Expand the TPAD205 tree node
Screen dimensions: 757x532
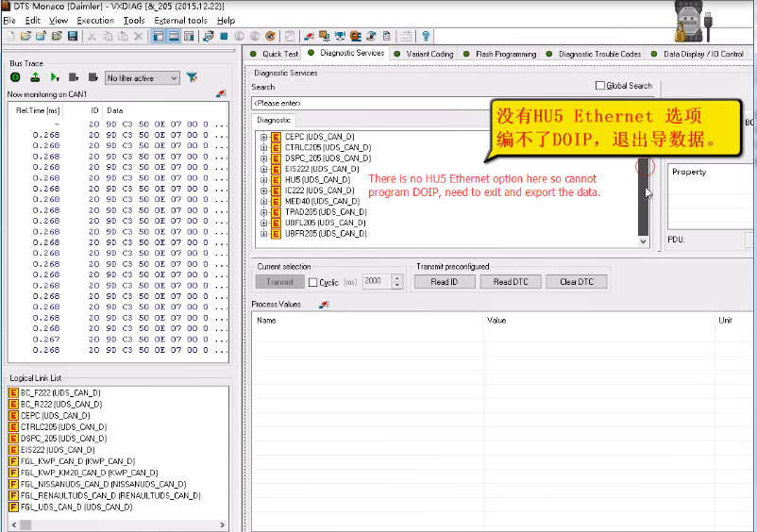click(263, 212)
